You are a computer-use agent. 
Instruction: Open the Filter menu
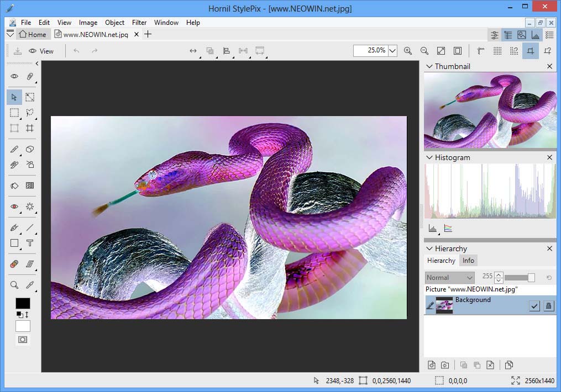tap(139, 23)
